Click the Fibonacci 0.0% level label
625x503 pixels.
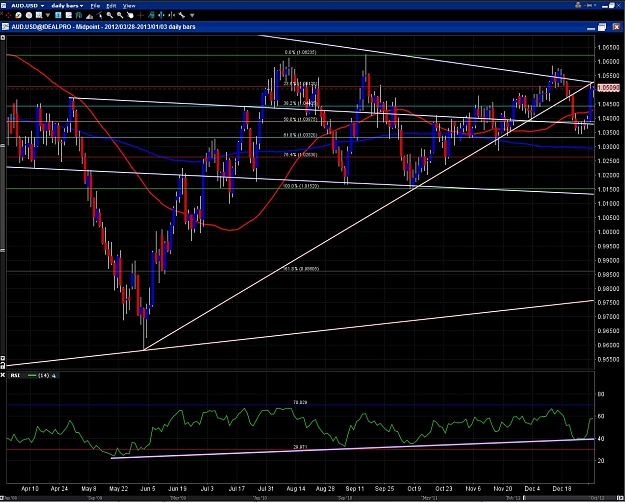301,52
